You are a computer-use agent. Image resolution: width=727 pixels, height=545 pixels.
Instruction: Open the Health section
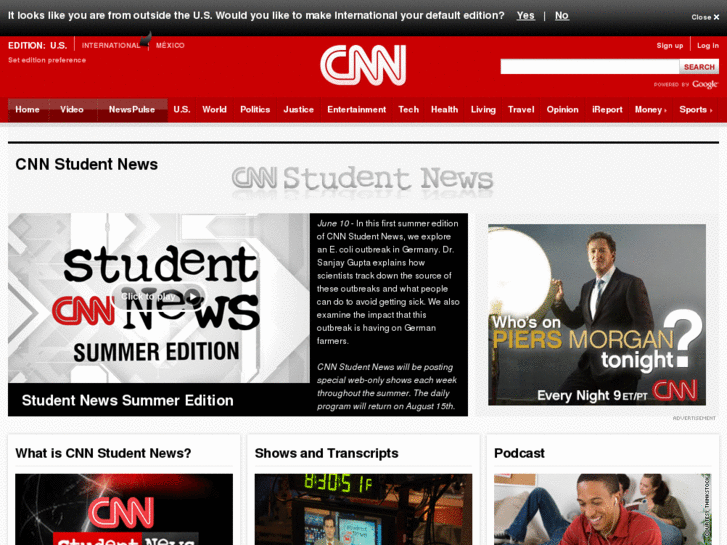tap(444, 110)
